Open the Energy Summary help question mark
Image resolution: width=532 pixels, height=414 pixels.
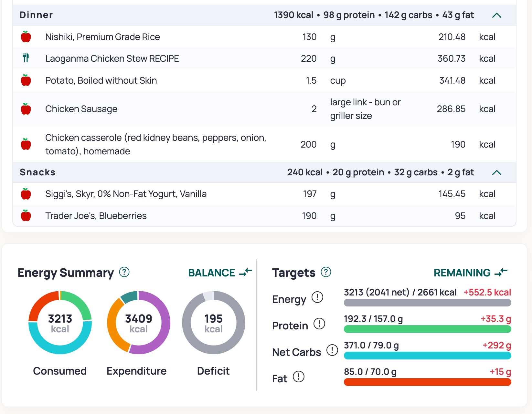(124, 272)
